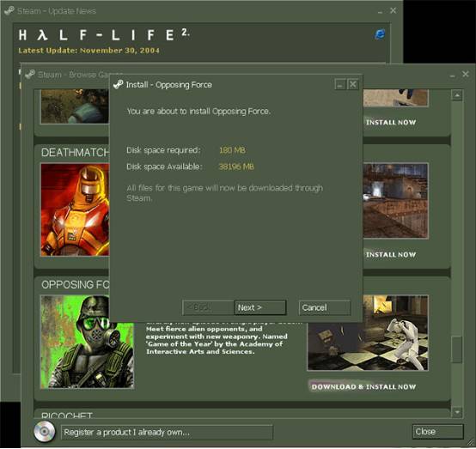
Task: Click the scrollbar thumb in games list
Action: (x=456, y=349)
